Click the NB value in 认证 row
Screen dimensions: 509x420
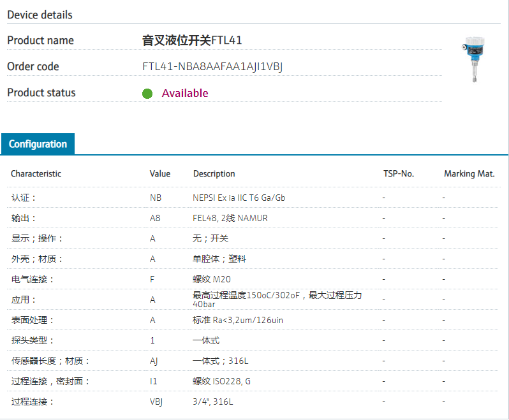coord(156,198)
